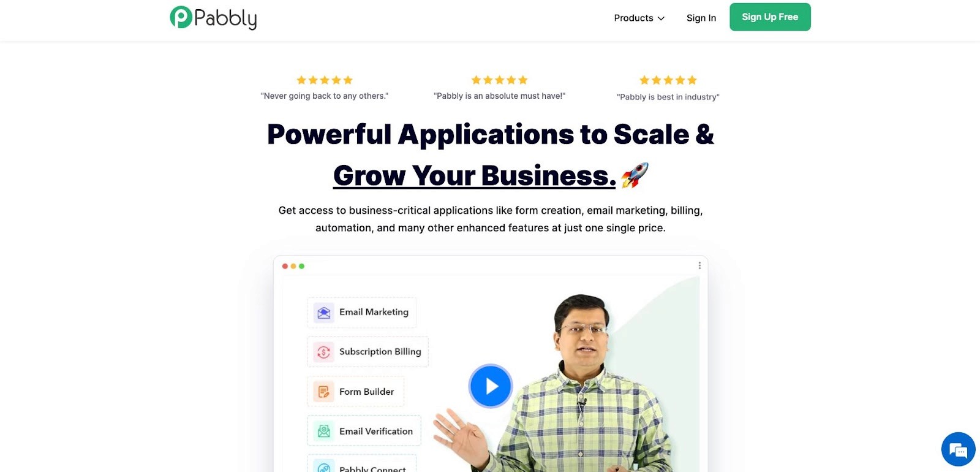
Task: Select the Subscription Billing label
Action: 380,352
